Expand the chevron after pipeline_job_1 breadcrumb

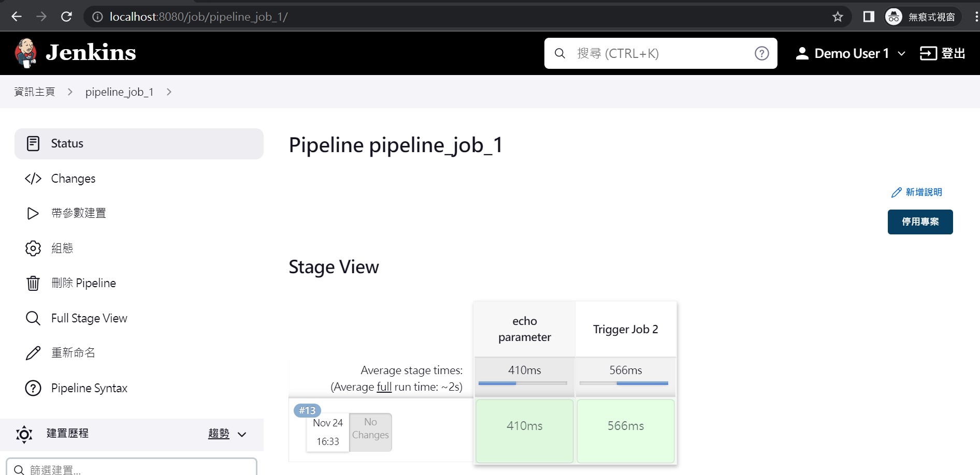169,92
